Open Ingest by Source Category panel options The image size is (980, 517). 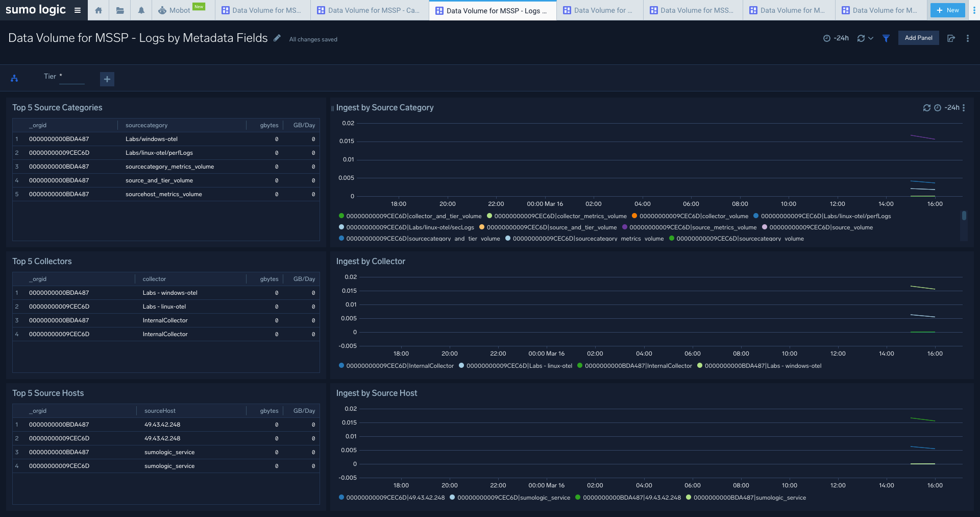coord(964,108)
